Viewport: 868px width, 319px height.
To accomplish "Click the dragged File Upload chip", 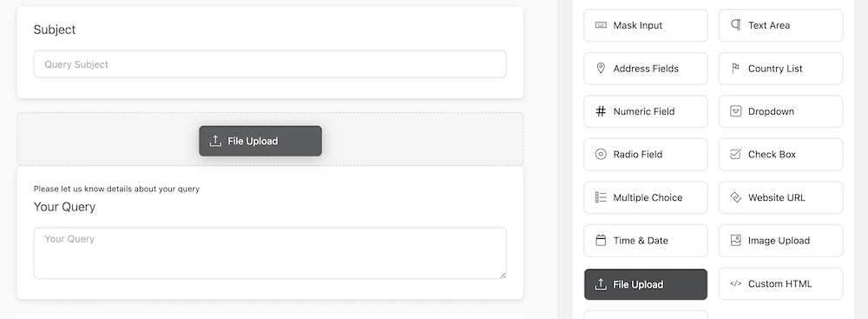I will point(260,141).
